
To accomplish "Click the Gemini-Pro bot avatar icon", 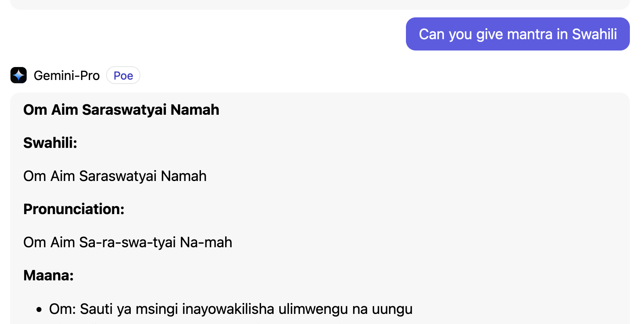I will coord(19,76).
